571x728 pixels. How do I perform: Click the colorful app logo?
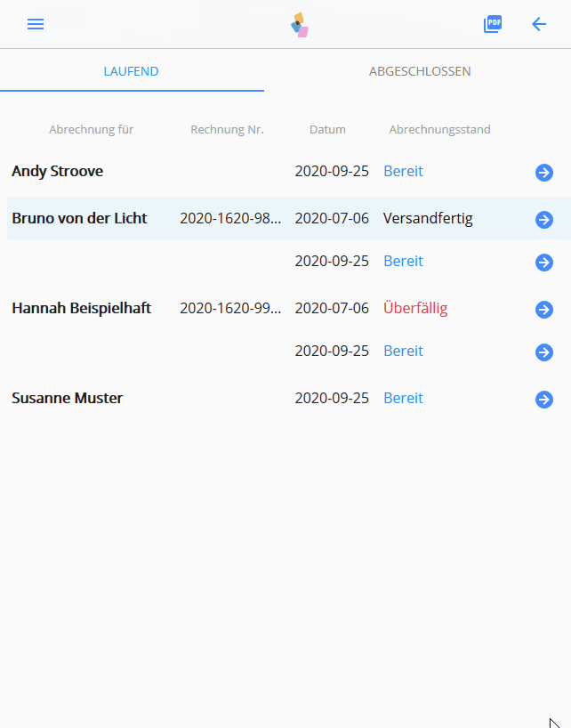tap(300, 25)
